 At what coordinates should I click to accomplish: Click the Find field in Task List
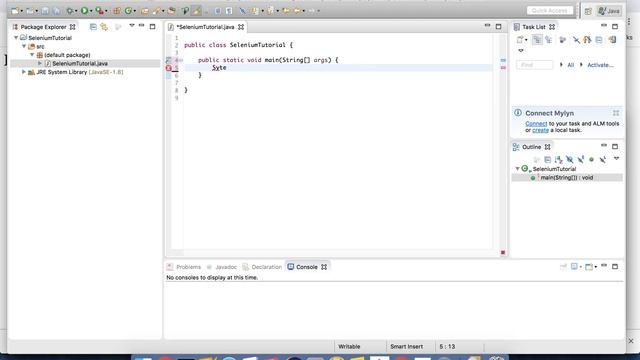point(534,65)
